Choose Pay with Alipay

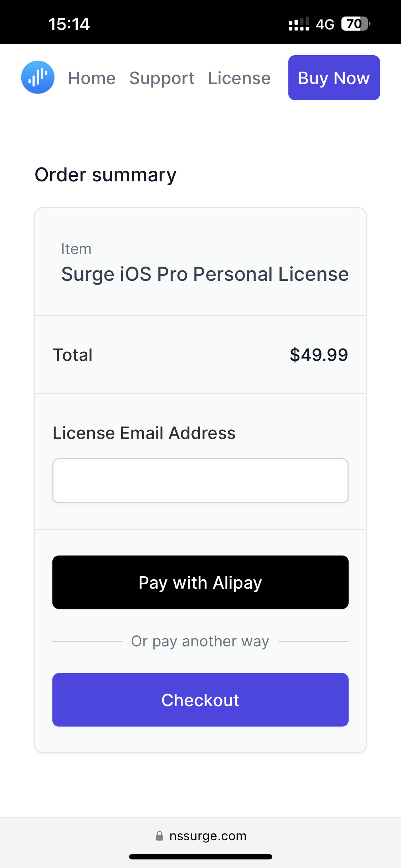(x=200, y=582)
